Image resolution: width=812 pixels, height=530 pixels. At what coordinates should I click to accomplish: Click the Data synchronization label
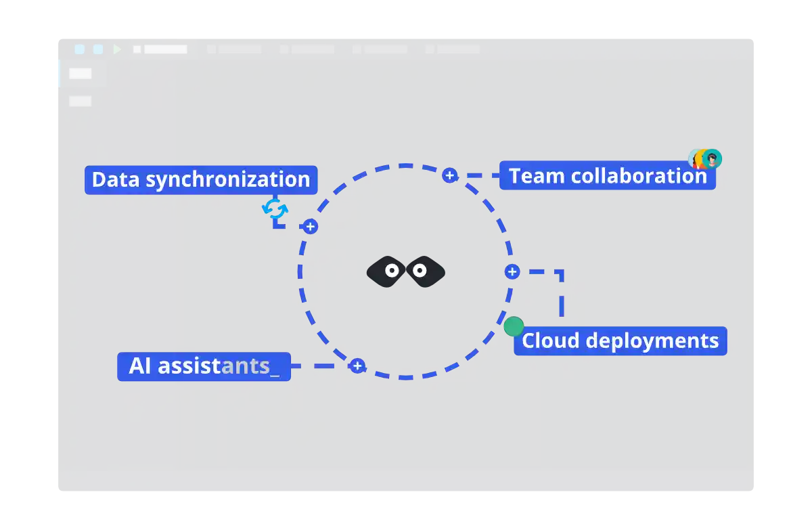point(200,179)
